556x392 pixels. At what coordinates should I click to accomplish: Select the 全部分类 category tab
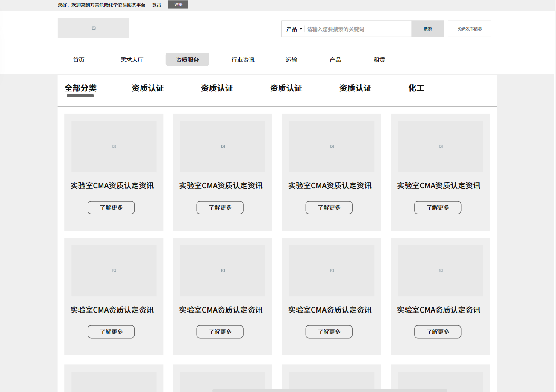[80, 88]
